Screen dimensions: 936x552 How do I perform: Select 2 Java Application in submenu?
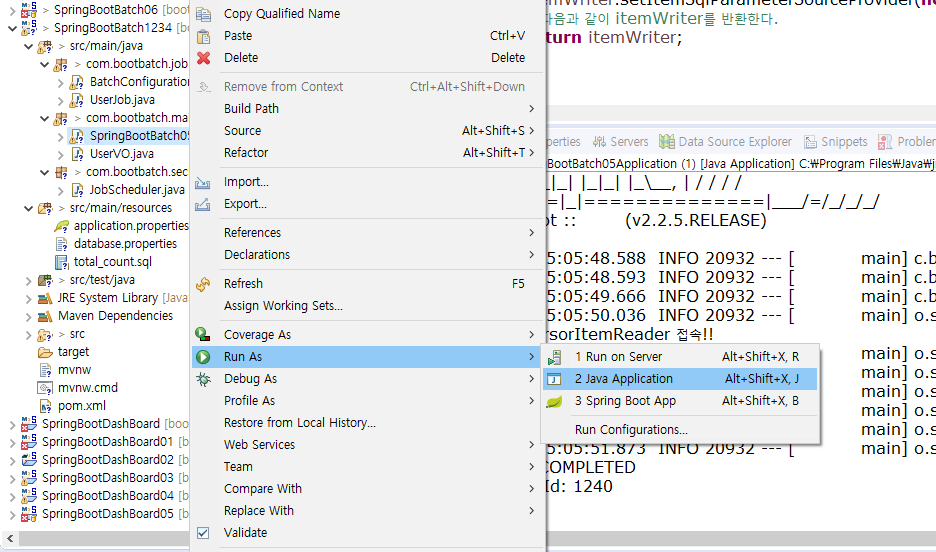pos(680,379)
